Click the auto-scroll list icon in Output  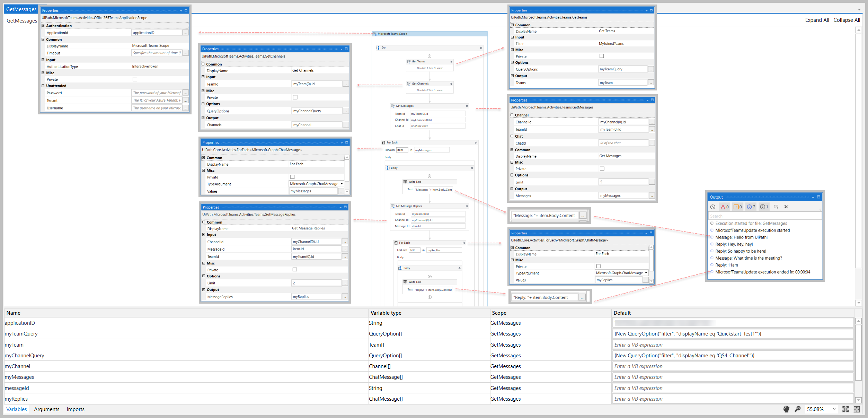pyautogui.click(x=776, y=207)
